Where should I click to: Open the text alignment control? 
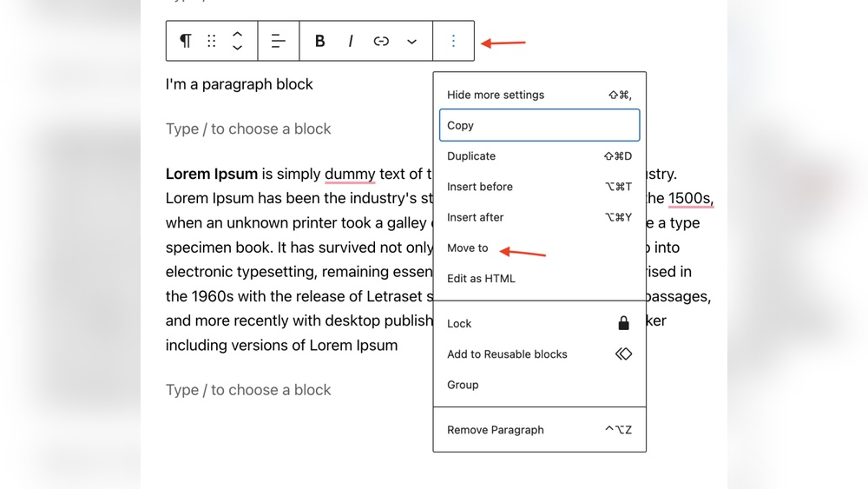tap(279, 41)
